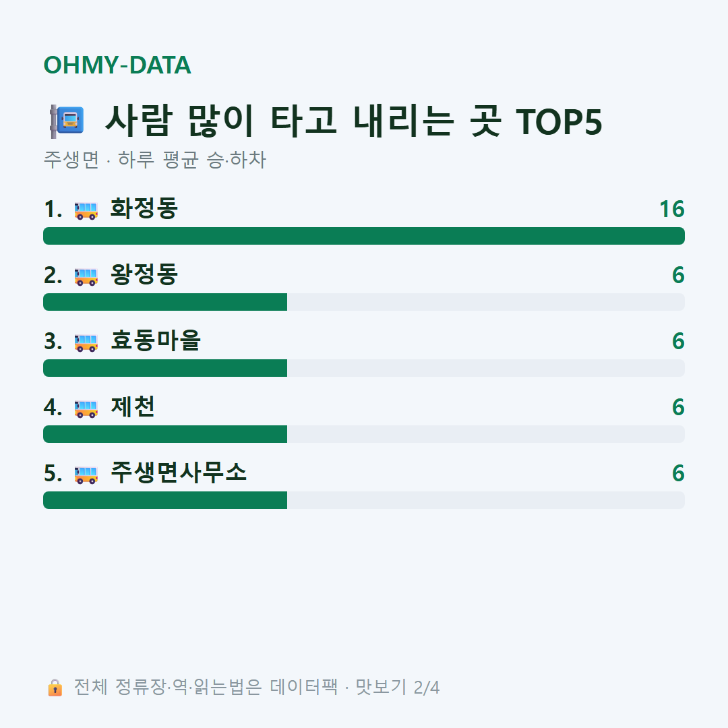Click the bus icon beside 왕정동
Screen dimensions: 728x728
[86, 276]
